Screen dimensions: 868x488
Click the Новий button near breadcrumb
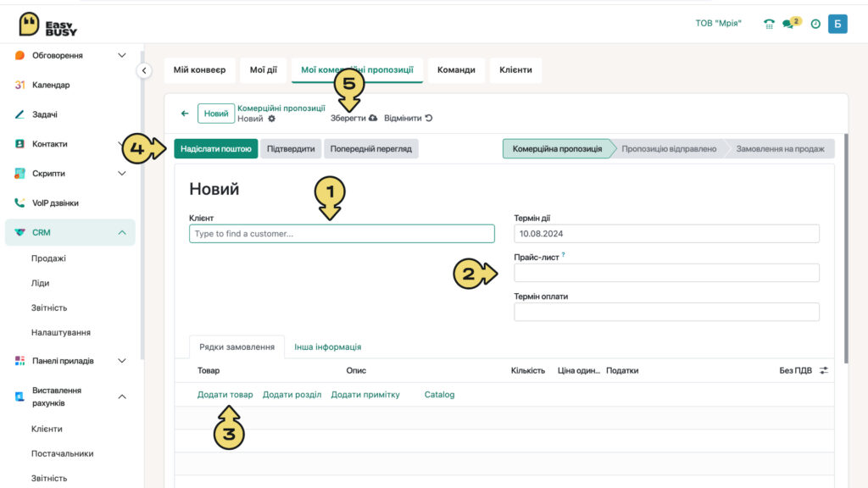click(x=216, y=114)
